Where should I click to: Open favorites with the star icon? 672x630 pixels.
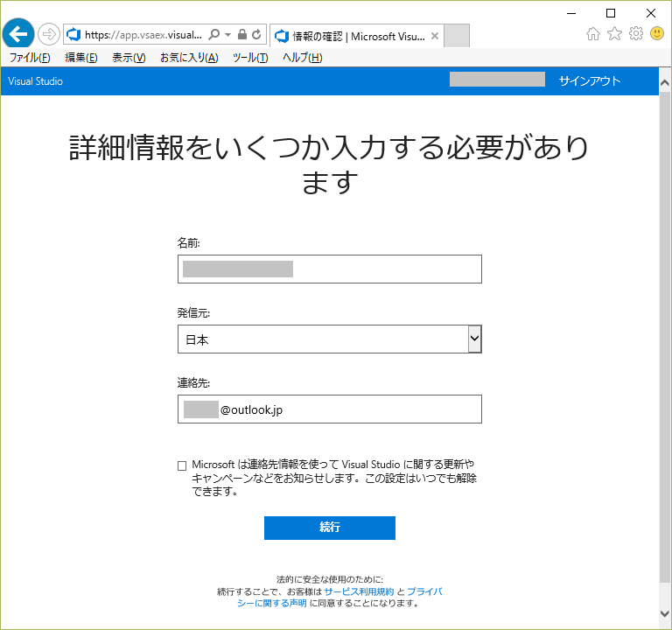[x=614, y=34]
